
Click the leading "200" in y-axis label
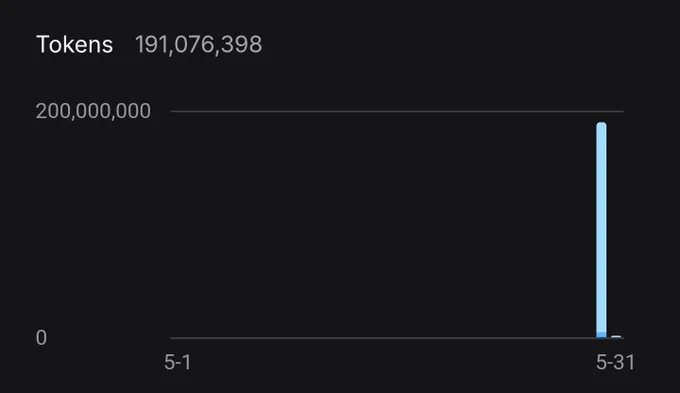point(51,111)
